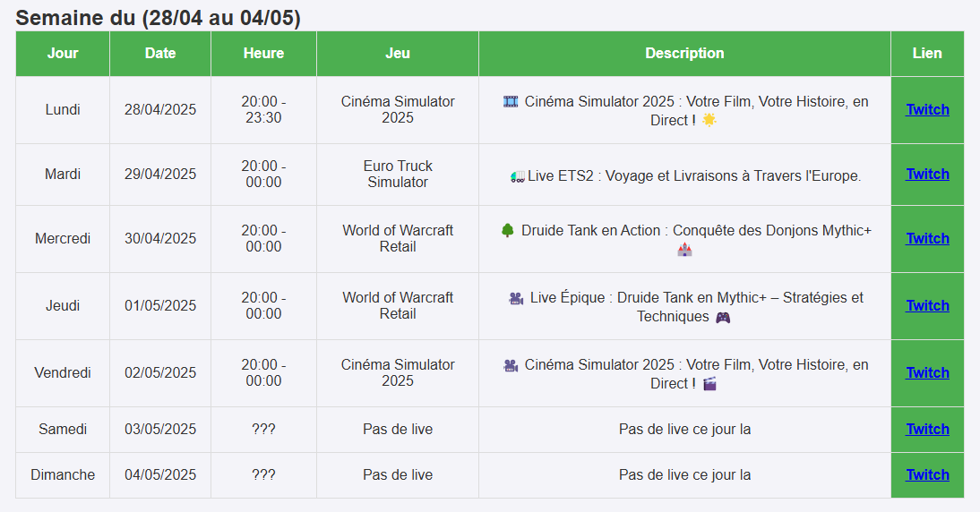The height and width of the screenshot is (512, 980).
Task: Click the camera emoji in Vendredi's description
Action: [511, 365]
